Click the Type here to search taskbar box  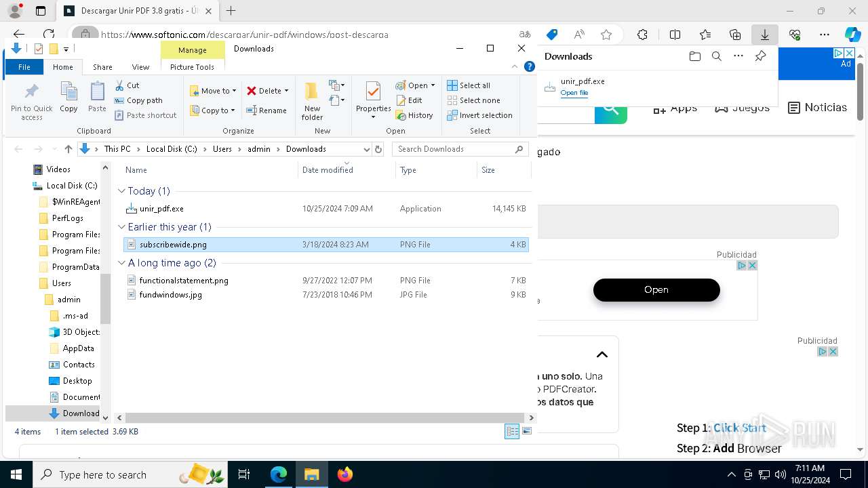(x=130, y=474)
